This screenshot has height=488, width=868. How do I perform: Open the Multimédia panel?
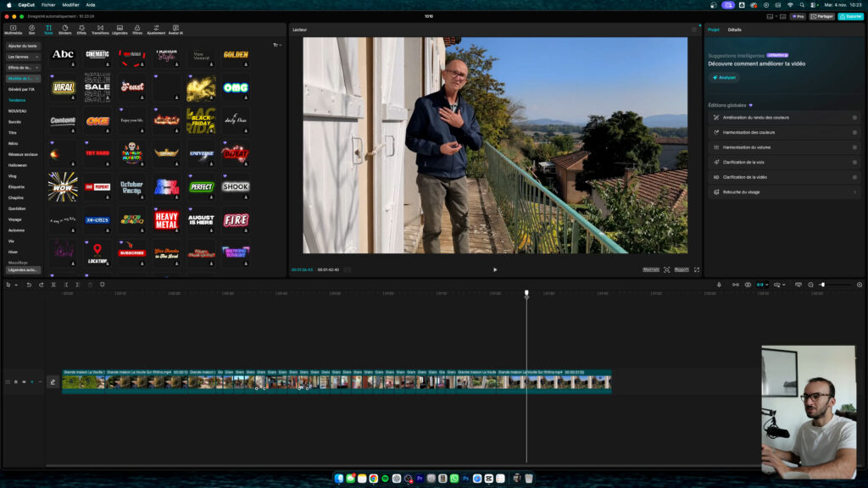pos(13,30)
